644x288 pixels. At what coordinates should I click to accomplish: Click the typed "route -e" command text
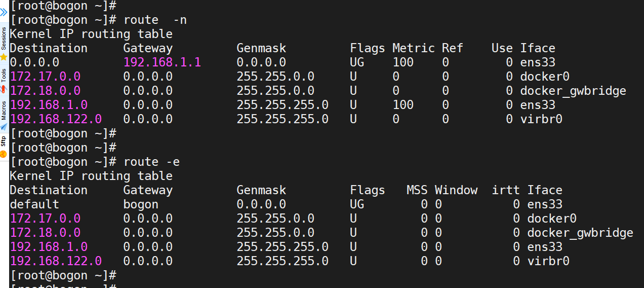click(x=151, y=162)
